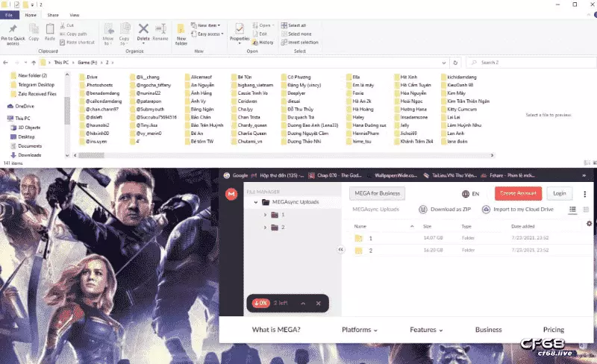This screenshot has width=597, height=364.
Task: Sort MEGA files by Name column
Action: click(x=360, y=226)
